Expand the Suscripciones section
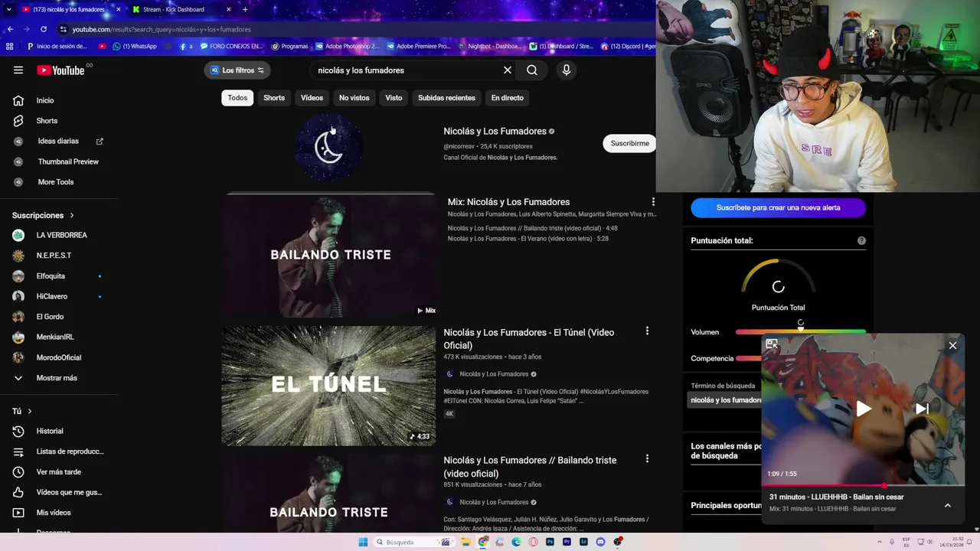980x551 pixels. pyautogui.click(x=44, y=216)
